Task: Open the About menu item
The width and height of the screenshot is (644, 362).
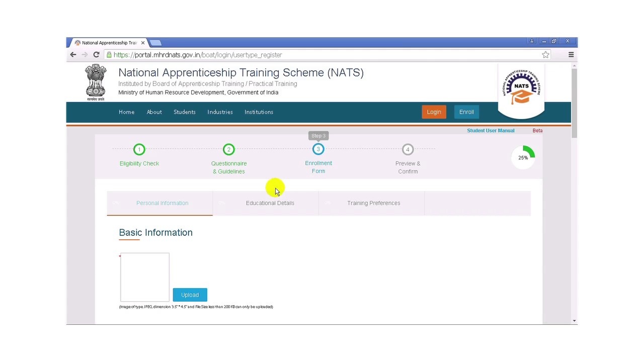Action: pyautogui.click(x=154, y=112)
